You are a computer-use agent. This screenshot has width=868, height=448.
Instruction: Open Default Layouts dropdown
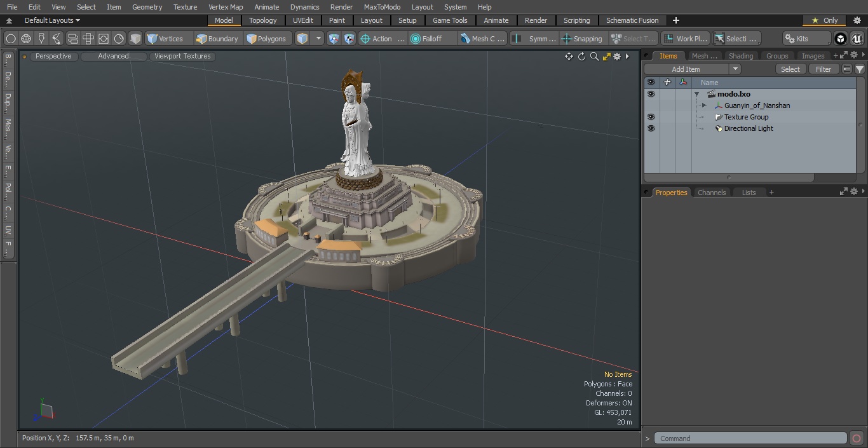coord(52,20)
